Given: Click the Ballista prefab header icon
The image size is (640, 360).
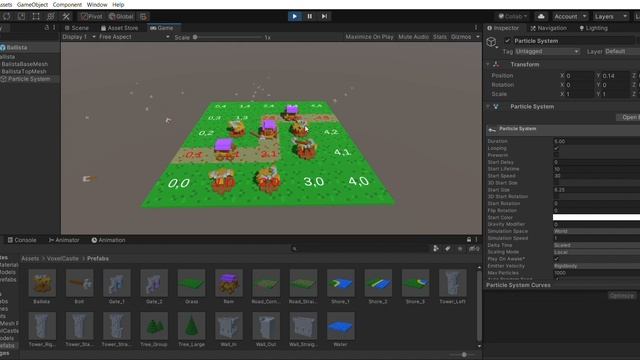Looking at the screenshot, I should point(3,47).
